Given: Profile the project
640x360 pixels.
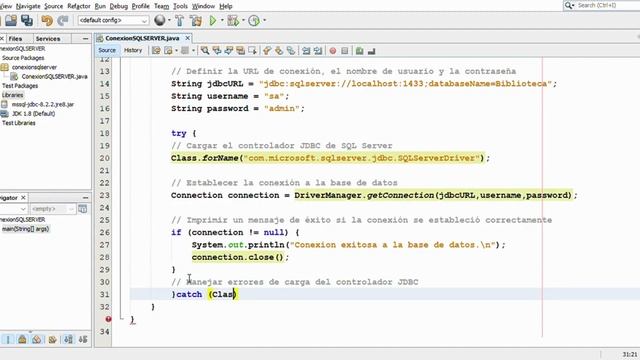Looking at the screenshot, I should pyautogui.click(x=254, y=20).
